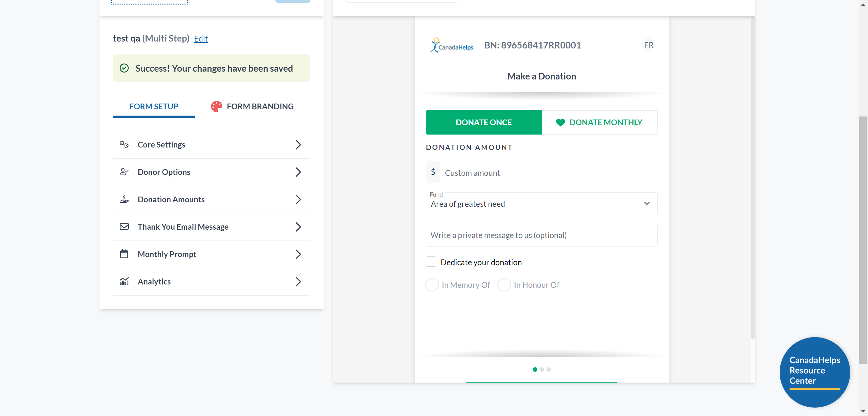Click the Monthly Prompt calendar icon
The image size is (868, 416).
click(124, 254)
